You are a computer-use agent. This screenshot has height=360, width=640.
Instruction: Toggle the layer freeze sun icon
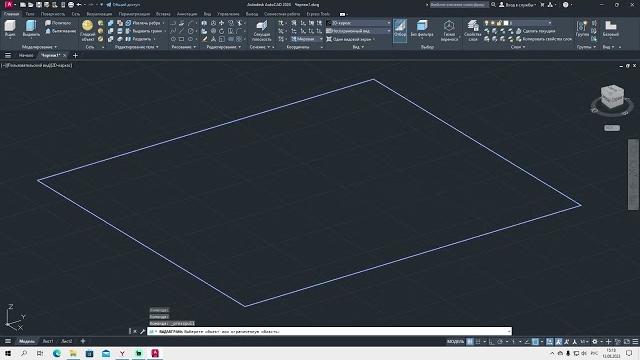[x=493, y=23]
